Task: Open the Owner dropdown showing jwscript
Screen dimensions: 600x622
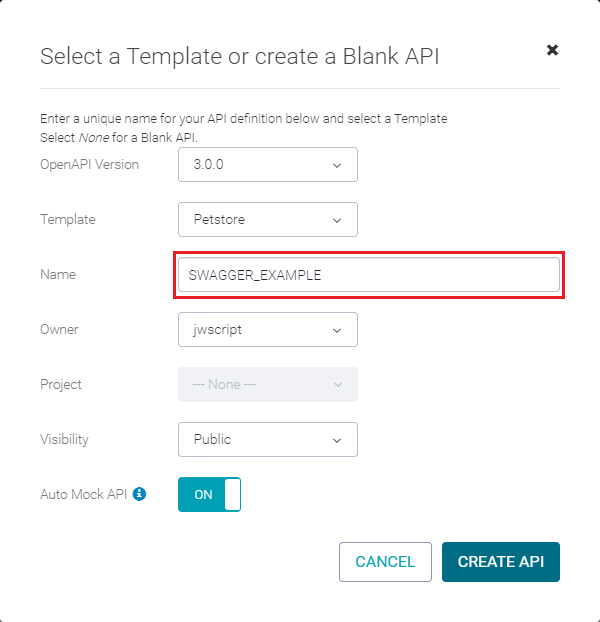Action: 268,329
